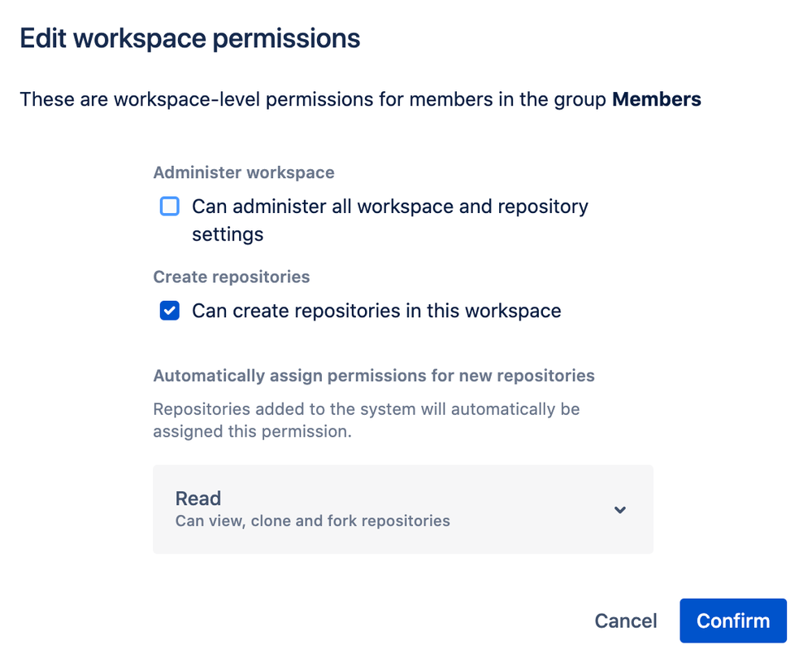This screenshot has width=812, height=671.
Task: Click the bold 'Members' group name
Action: click(x=657, y=99)
